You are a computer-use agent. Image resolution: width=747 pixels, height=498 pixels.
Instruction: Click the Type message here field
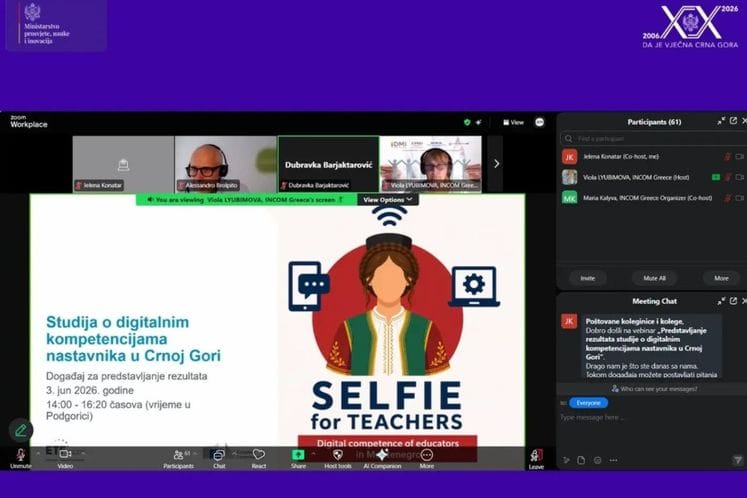(650, 417)
